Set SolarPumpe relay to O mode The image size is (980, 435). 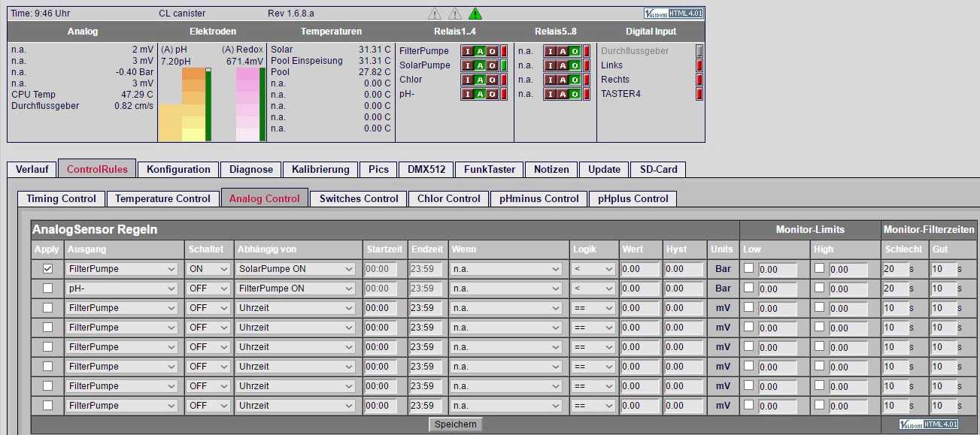(x=492, y=65)
